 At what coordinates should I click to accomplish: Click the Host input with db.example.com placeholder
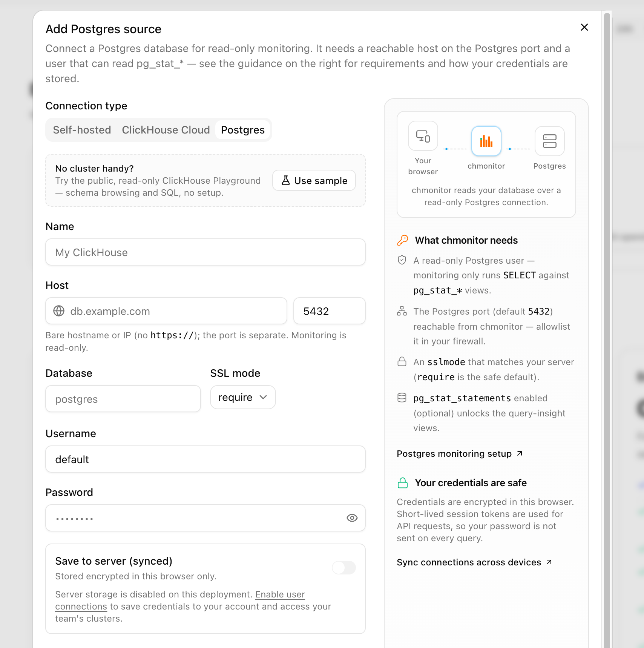pos(166,311)
